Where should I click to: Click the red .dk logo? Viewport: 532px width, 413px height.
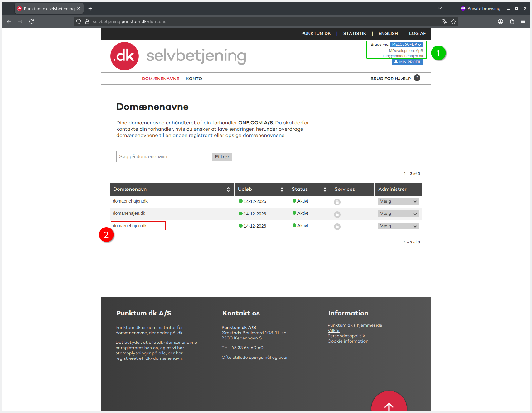tap(124, 56)
